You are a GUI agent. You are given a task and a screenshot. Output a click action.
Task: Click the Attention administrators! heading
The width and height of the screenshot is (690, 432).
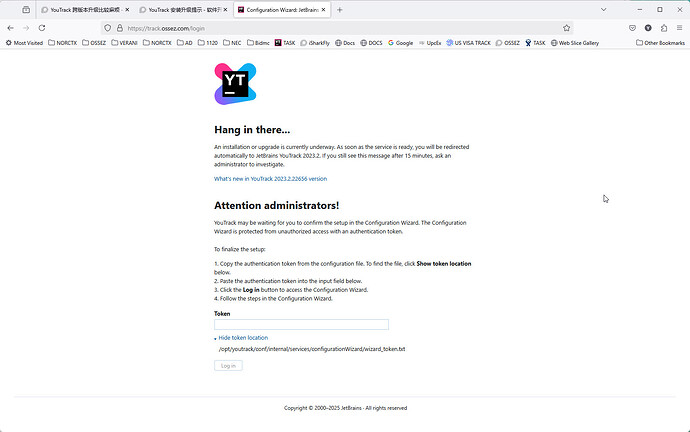pyautogui.click(x=276, y=205)
